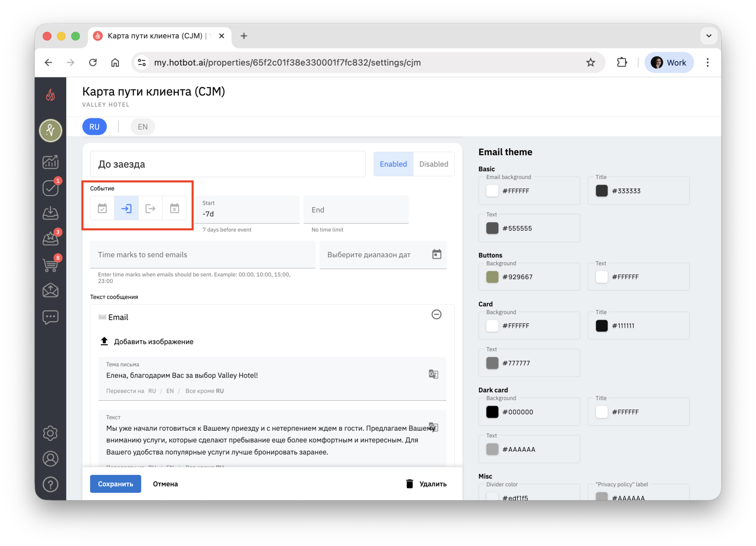
Task: Open the inbox download tray icon in sidebar
Action: 50,213
